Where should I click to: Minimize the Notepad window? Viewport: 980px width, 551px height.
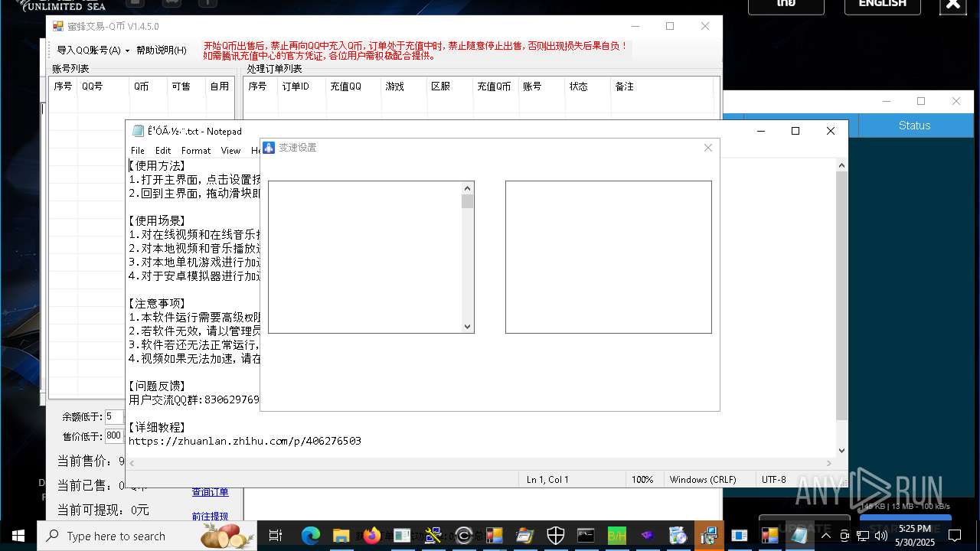[760, 131]
